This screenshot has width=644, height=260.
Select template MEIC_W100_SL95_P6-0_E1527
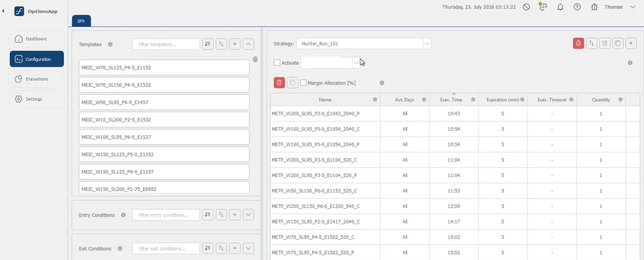(x=164, y=137)
